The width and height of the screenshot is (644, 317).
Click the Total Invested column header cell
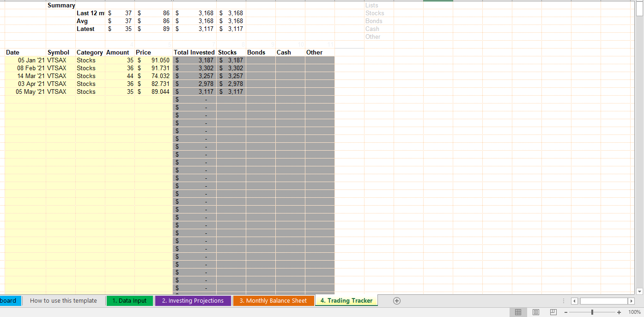pos(194,53)
